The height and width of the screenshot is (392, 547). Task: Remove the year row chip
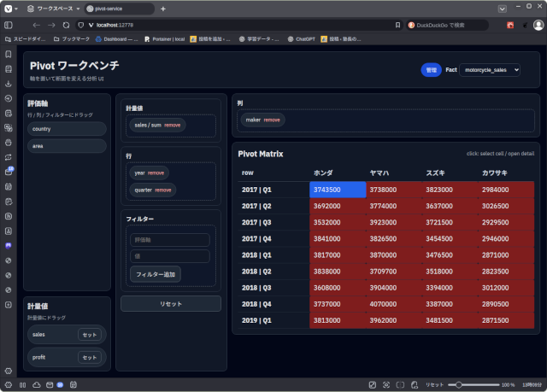click(156, 173)
